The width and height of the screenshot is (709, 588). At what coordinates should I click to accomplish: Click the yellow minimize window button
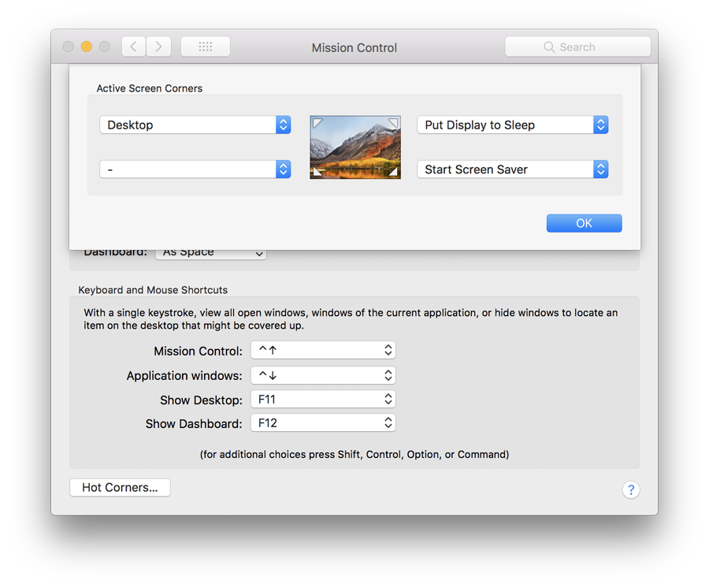pos(87,47)
